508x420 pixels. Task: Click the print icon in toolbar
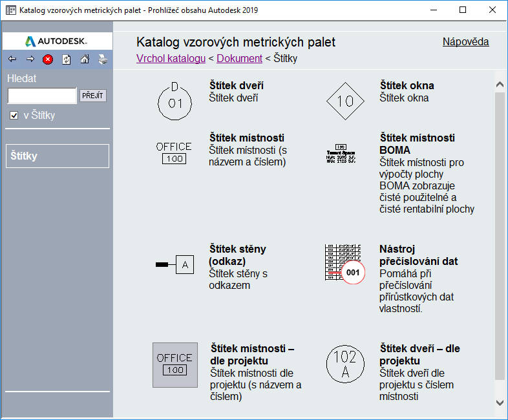coord(103,59)
